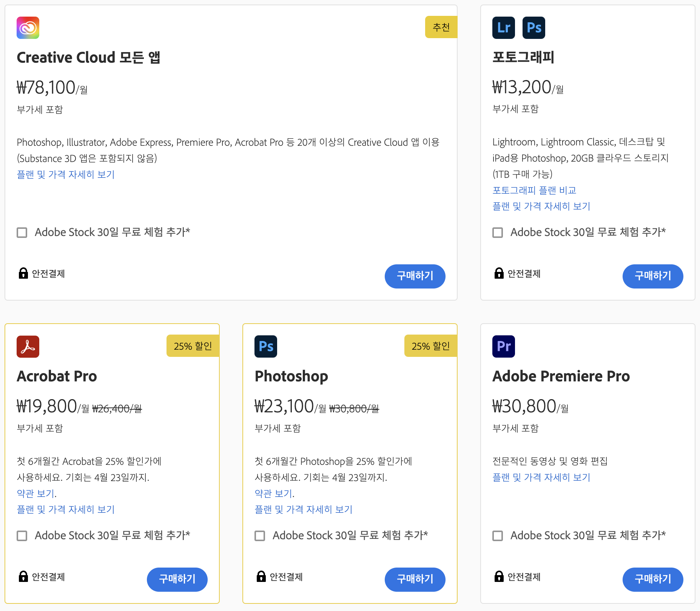This screenshot has width=700, height=611.
Task: Click 구매하기 for Photoshop
Action: (415, 579)
